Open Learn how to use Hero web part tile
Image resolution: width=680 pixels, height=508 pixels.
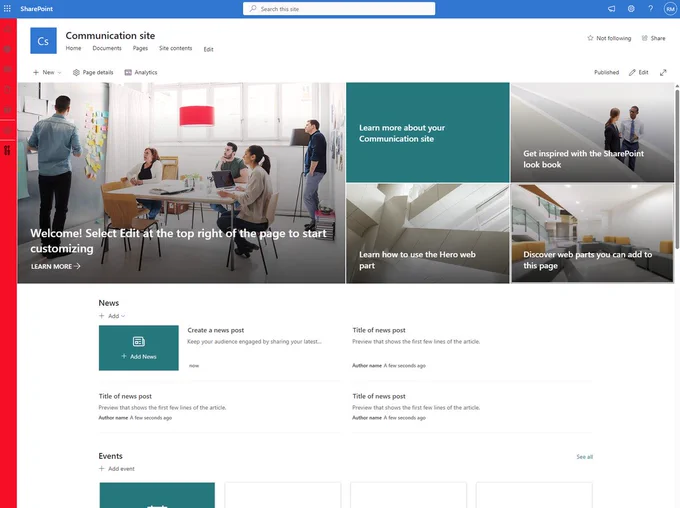tap(428, 233)
